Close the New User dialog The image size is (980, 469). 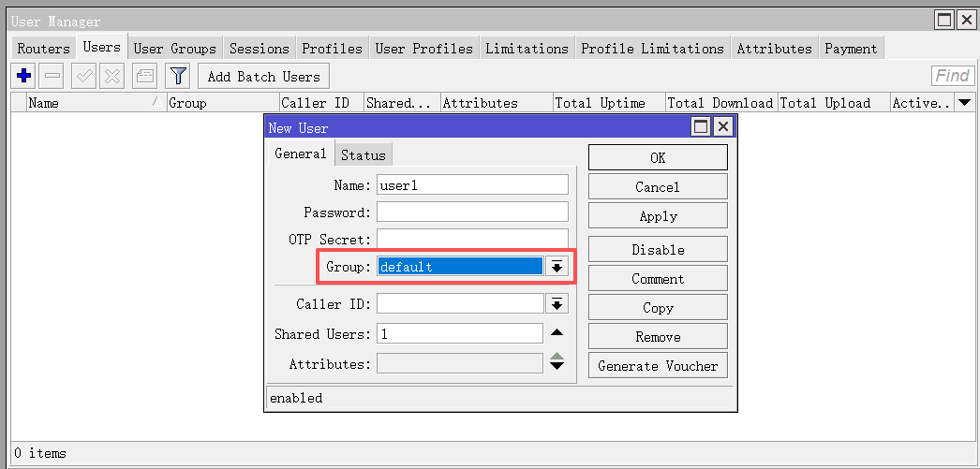[x=723, y=127]
